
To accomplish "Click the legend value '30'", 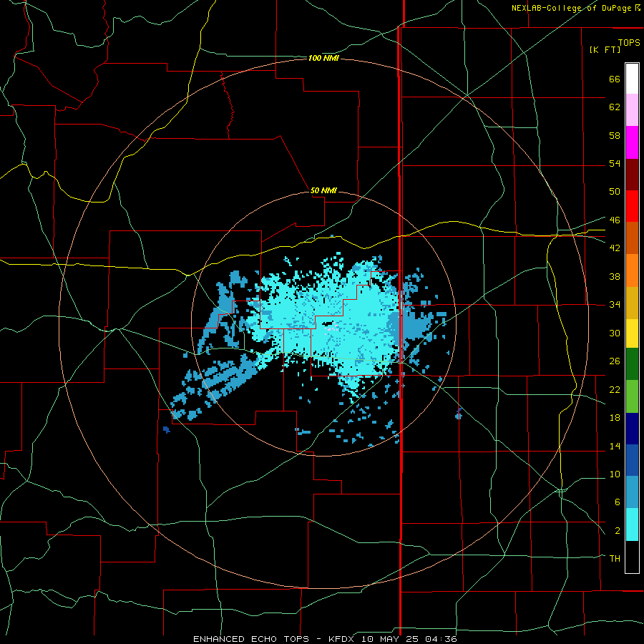I will click(x=615, y=333).
